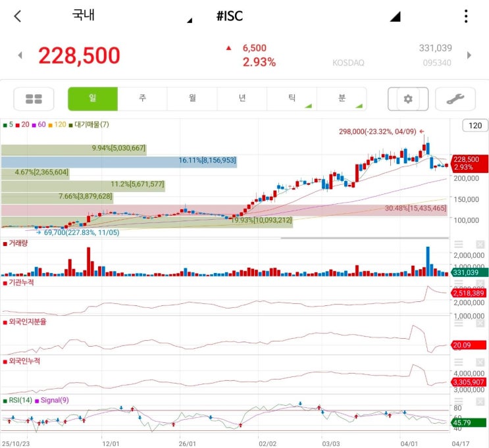Open chart settings with the gear icon
Image resolution: width=489 pixels, height=448 pixels.
tap(408, 99)
